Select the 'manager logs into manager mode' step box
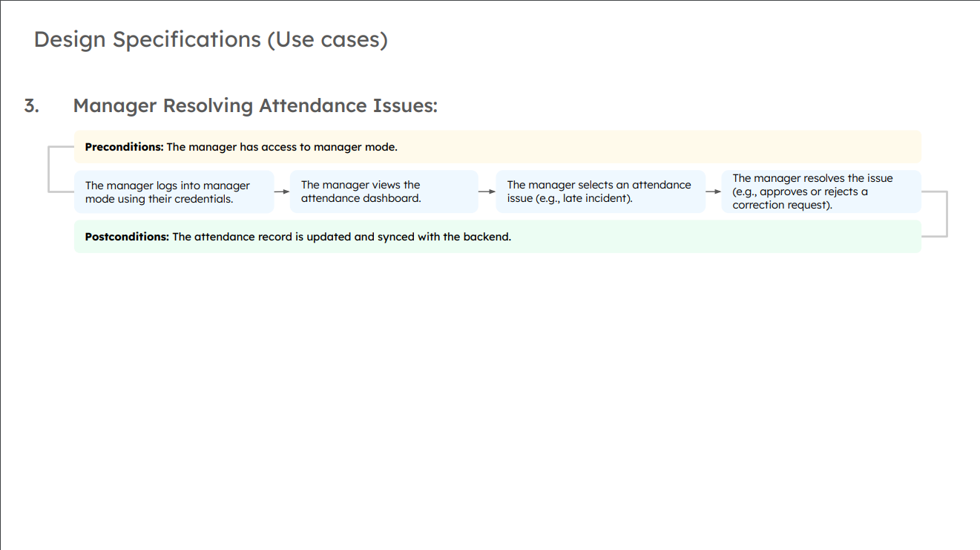The image size is (980, 550). click(x=174, y=192)
